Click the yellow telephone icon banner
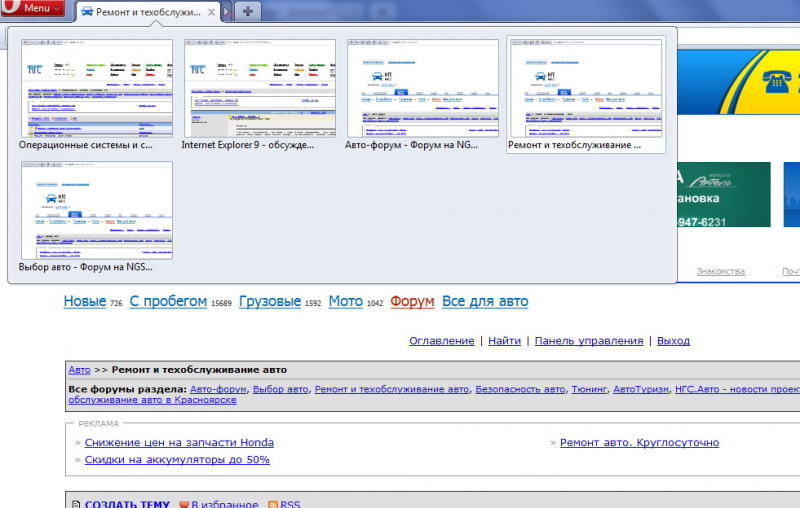 coord(777,81)
